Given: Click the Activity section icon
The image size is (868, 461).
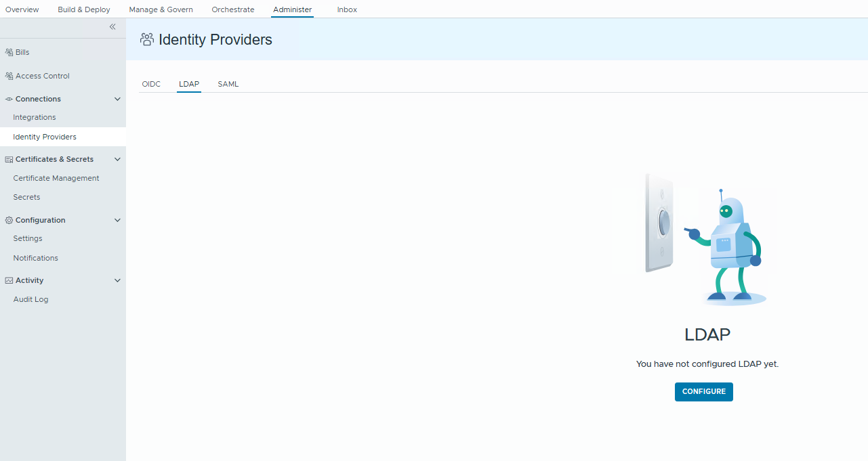Looking at the screenshot, I should (9, 280).
